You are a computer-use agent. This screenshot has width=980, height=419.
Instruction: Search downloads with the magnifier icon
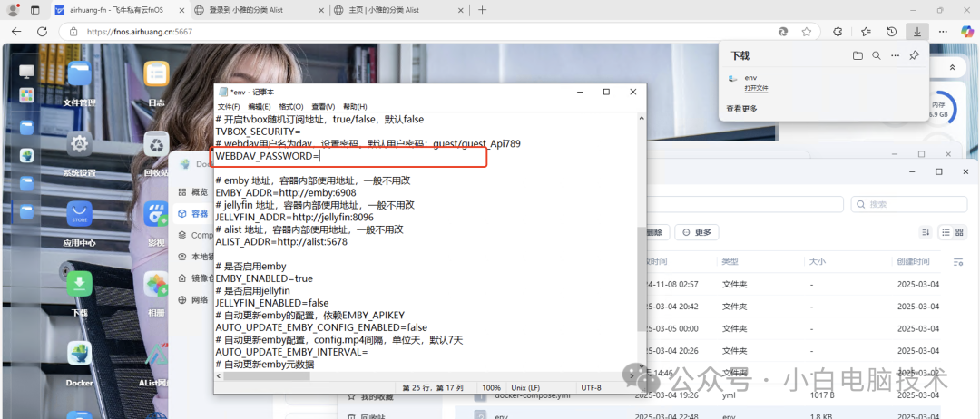(x=877, y=55)
